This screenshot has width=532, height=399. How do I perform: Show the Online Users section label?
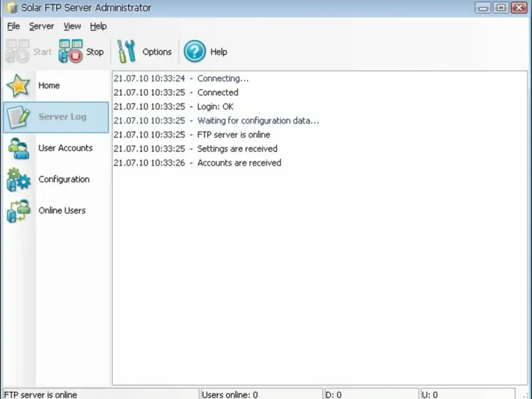[62, 211]
